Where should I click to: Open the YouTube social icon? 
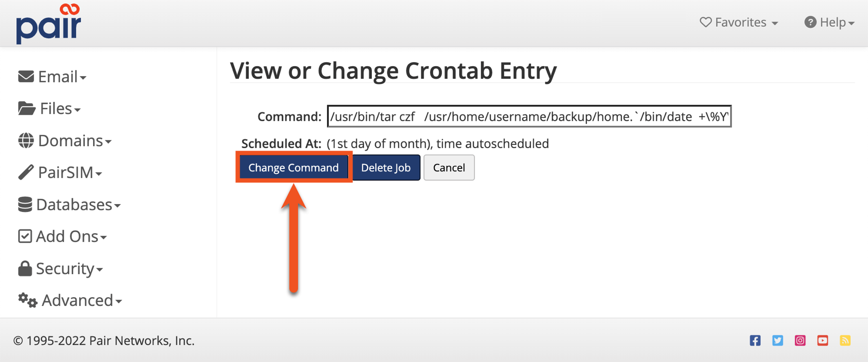[823, 340]
